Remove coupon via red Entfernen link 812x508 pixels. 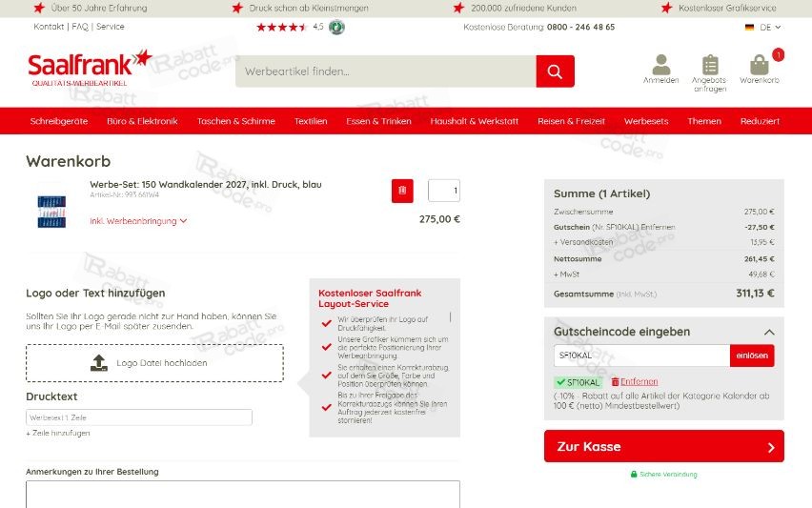click(639, 381)
